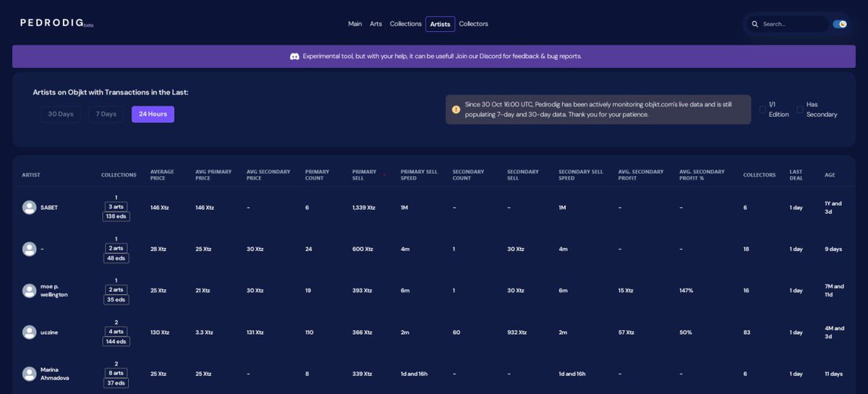This screenshot has height=394, width=868.
Task: Sort by the Avg Secondary Price column
Action: (268, 175)
